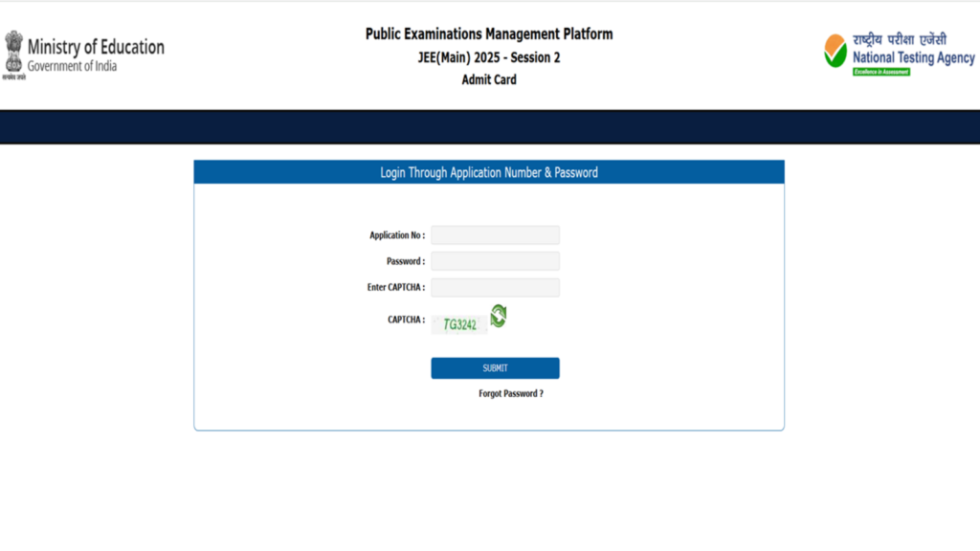The image size is (980, 551).
Task: Click the Hindi agency name text
Action: tap(900, 39)
